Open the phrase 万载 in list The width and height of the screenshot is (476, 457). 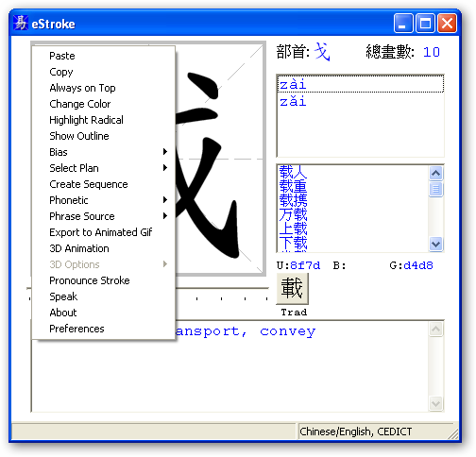point(293,214)
